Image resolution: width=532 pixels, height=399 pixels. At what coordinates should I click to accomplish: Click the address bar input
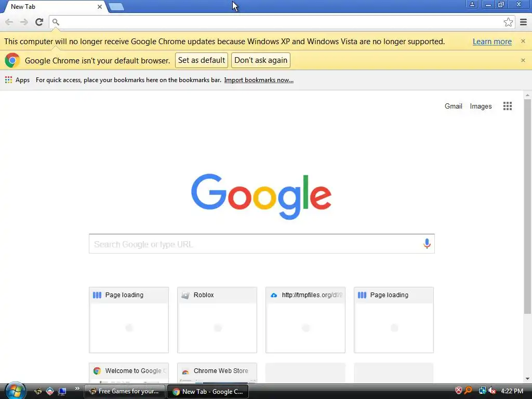(x=282, y=22)
